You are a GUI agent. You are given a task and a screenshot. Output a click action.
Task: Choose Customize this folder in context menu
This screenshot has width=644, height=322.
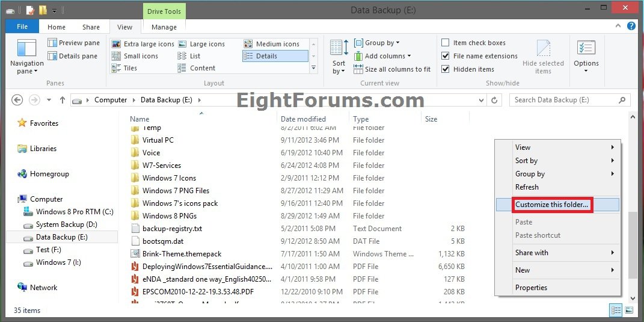[551, 205]
